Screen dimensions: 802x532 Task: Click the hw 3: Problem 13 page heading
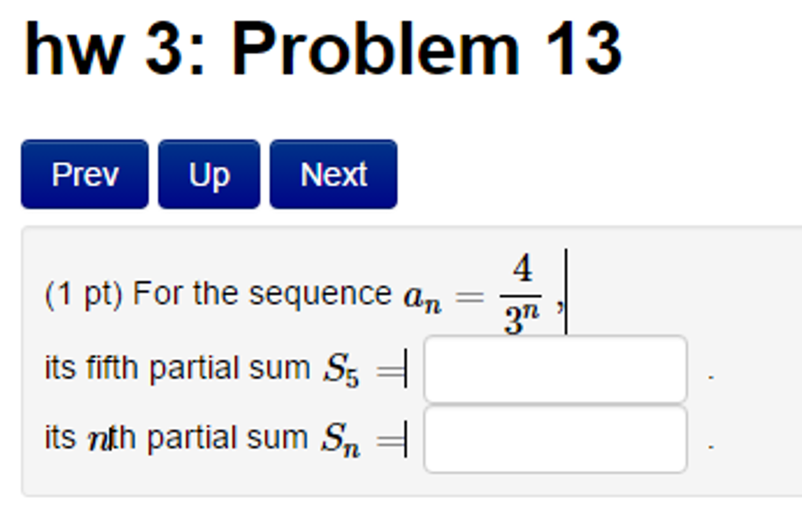(x=321, y=47)
